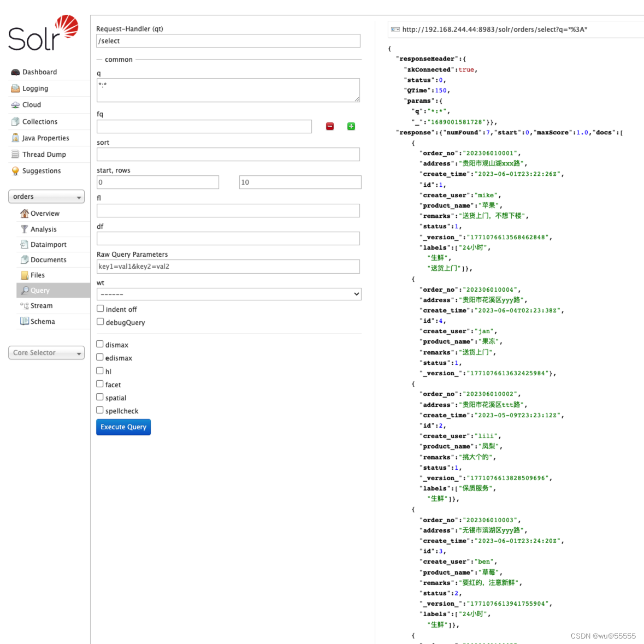Image resolution: width=644 pixels, height=644 pixels.
Task: Click the Query magnifier icon
Action: (x=25, y=291)
